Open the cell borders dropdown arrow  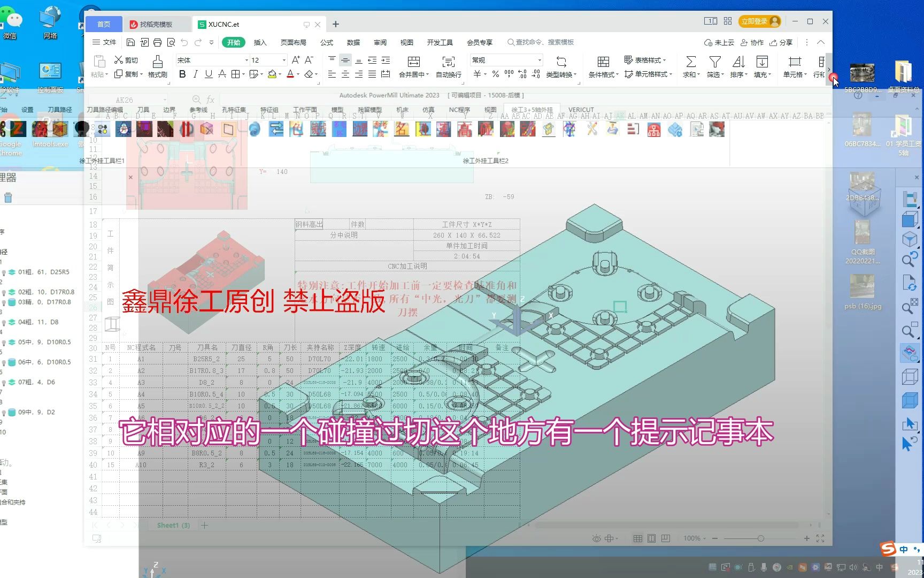click(x=243, y=74)
